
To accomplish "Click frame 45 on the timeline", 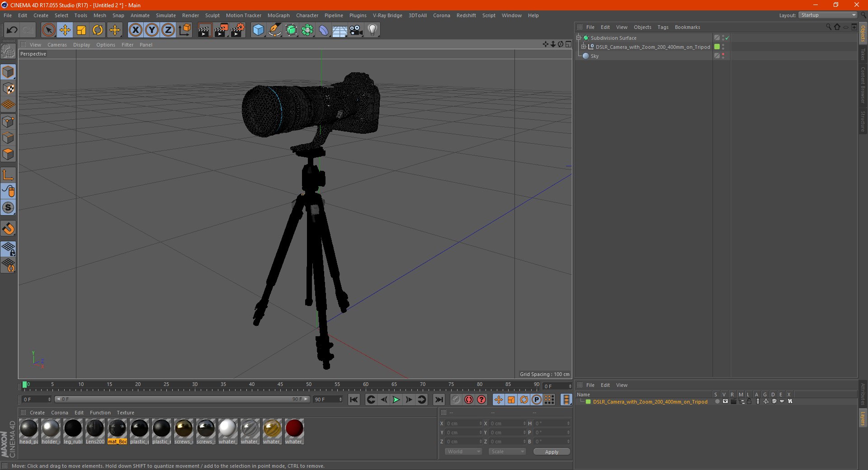I will 280,385.
